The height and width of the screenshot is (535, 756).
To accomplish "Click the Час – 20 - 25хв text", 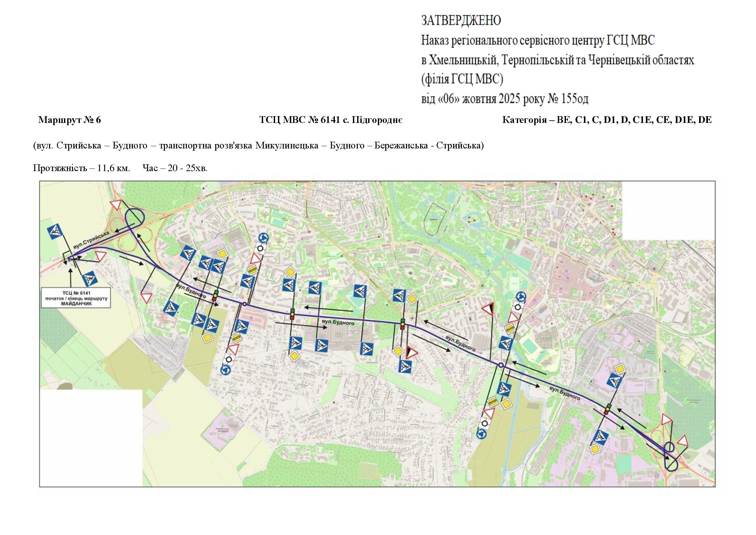I will (175, 168).
